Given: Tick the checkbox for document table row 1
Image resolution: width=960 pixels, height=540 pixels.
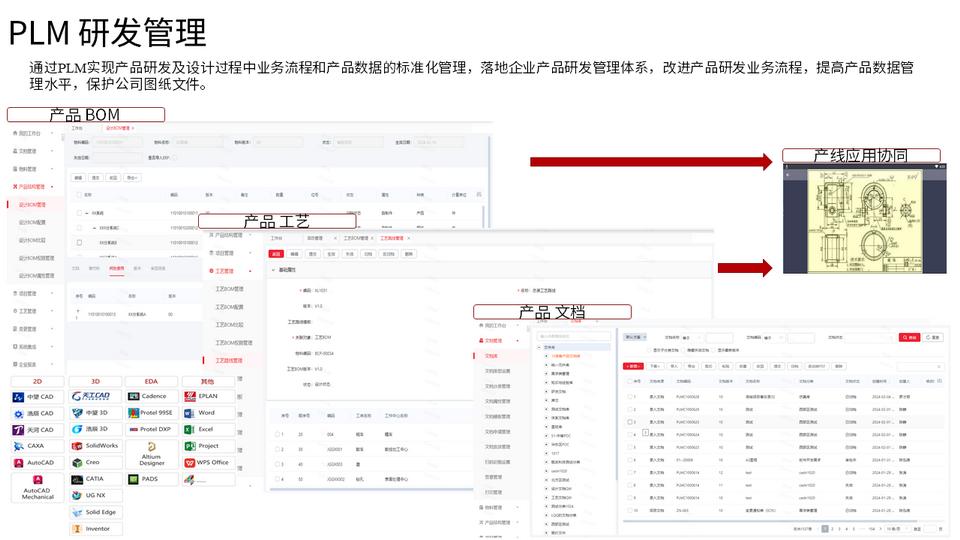Looking at the screenshot, I should [x=630, y=397].
